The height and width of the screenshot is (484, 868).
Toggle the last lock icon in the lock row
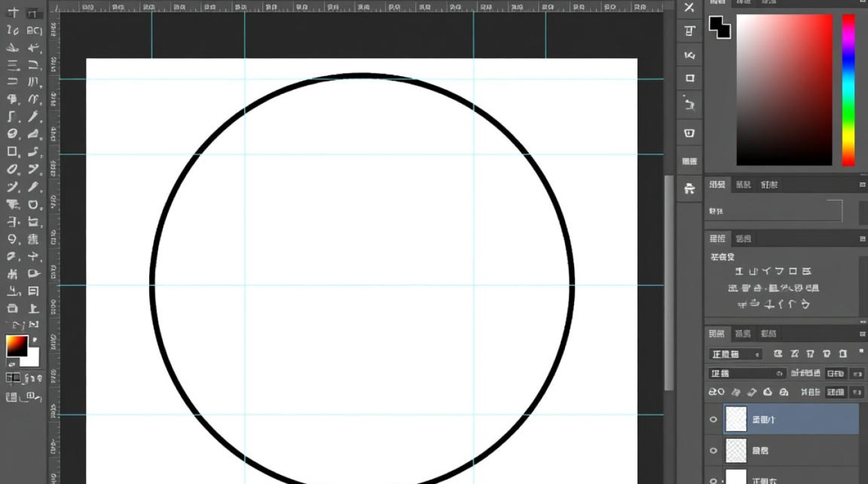click(784, 392)
